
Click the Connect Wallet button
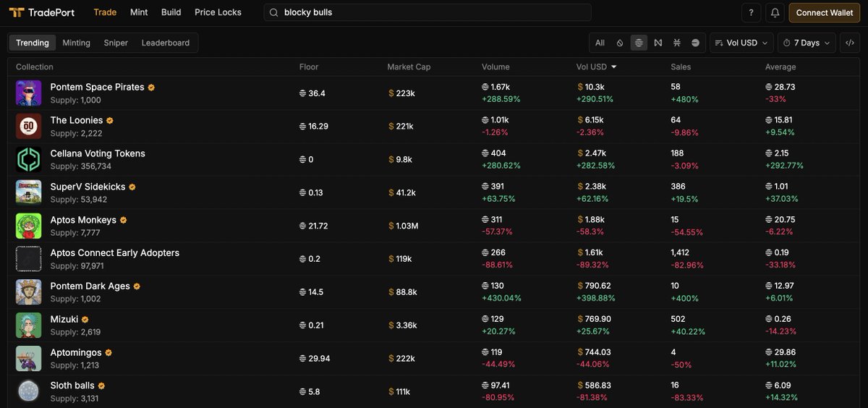[x=825, y=12]
